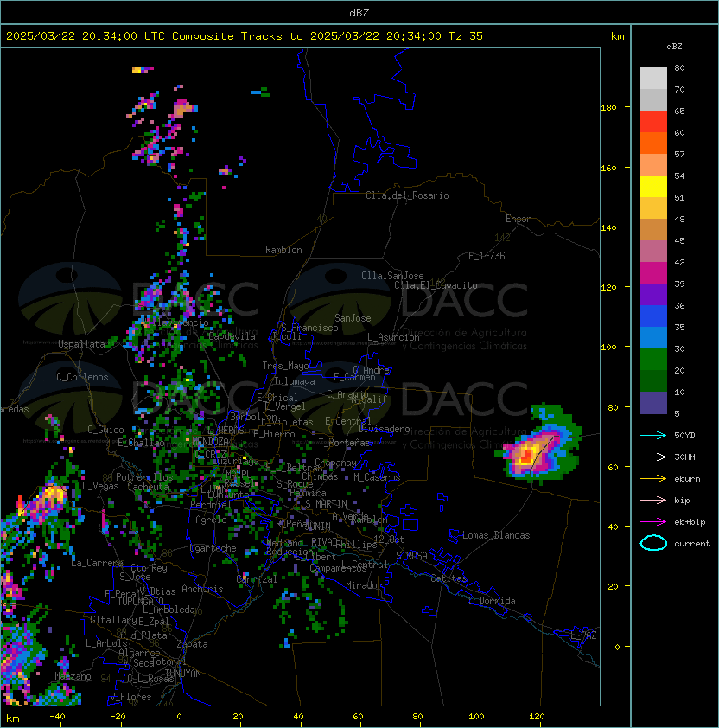Viewport: 719px width, 728px height.
Task: Click the 'eb+bip' legend label
Action: coord(690,522)
